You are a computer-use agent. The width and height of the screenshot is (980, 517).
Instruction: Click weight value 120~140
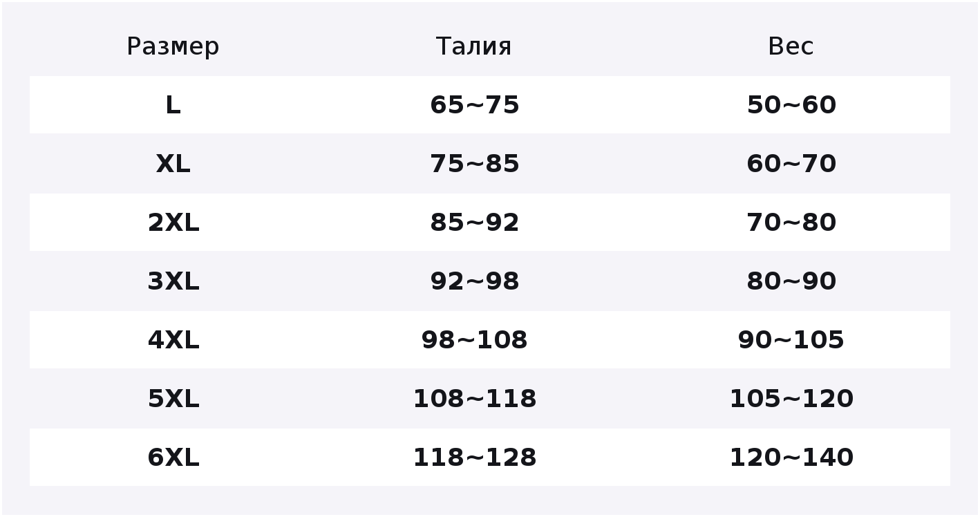(791, 458)
